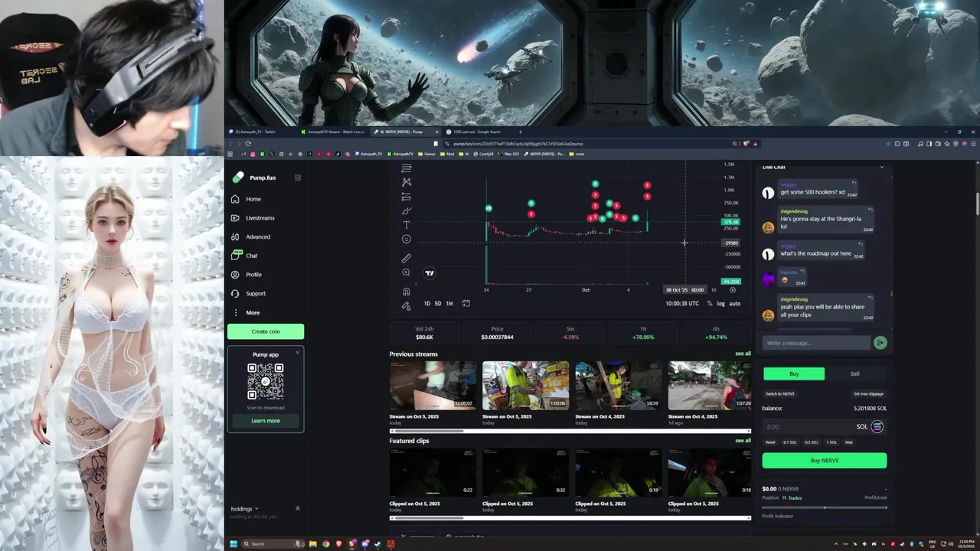Toggle the lock drawings tool
This screenshot has width=980, height=551.
point(407,306)
